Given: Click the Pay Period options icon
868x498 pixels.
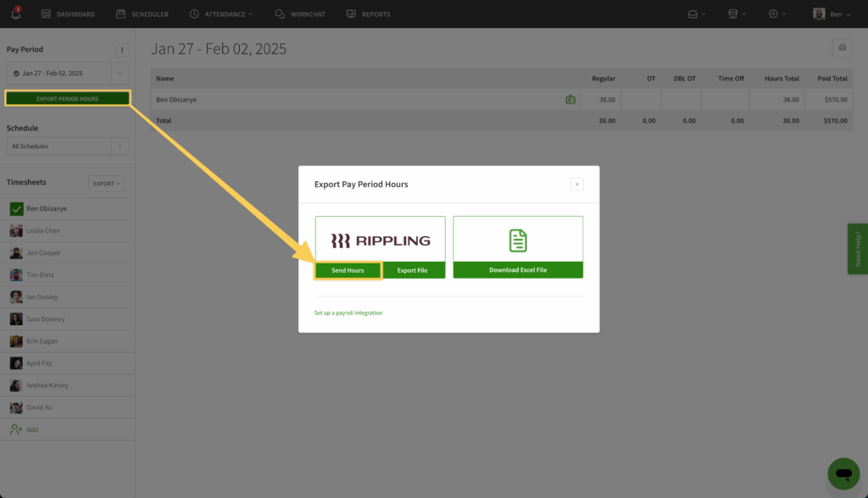Looking at the screenshot, I should point(121,49).
